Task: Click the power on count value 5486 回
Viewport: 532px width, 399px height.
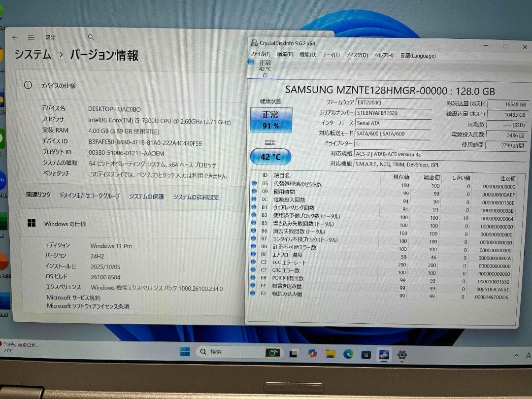Action: (x=506, y=135)
